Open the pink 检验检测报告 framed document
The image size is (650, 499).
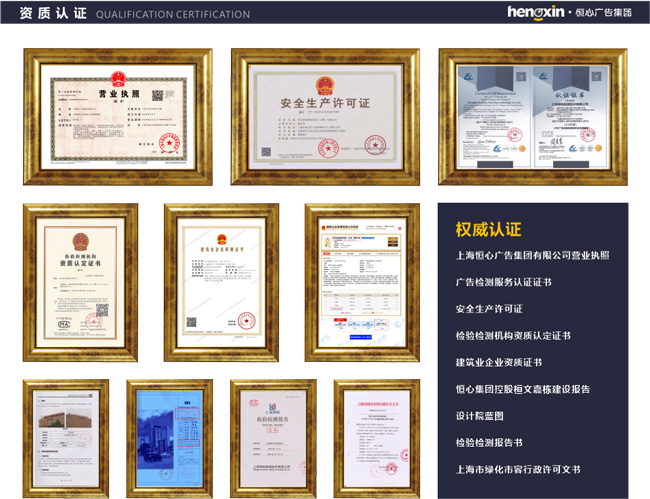[x=273, y=438]
